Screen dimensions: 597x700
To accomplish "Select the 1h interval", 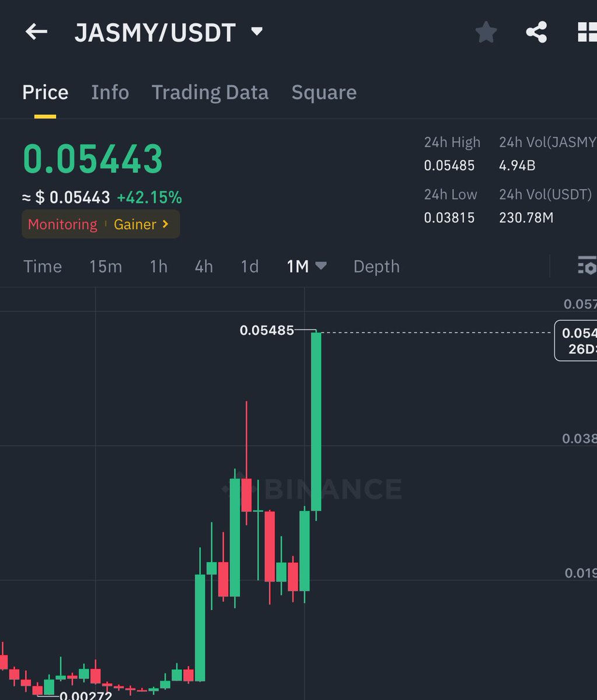I will pyautogui.click(x=158, y=266).
